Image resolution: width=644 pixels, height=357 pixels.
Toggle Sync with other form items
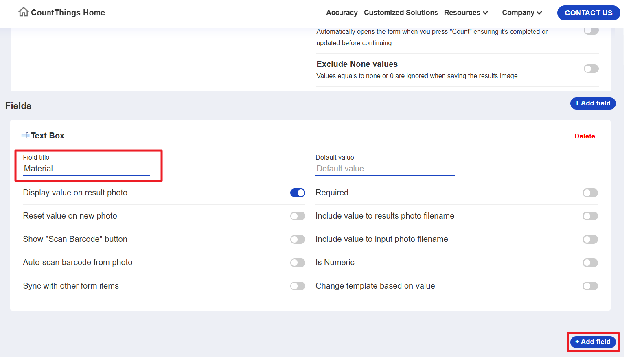(298, 286)
